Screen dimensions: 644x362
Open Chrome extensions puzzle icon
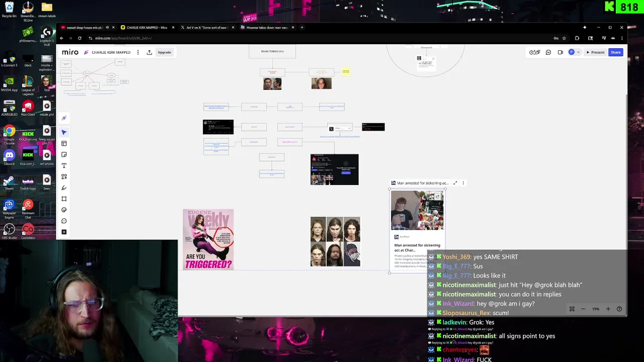pos(577,38)
